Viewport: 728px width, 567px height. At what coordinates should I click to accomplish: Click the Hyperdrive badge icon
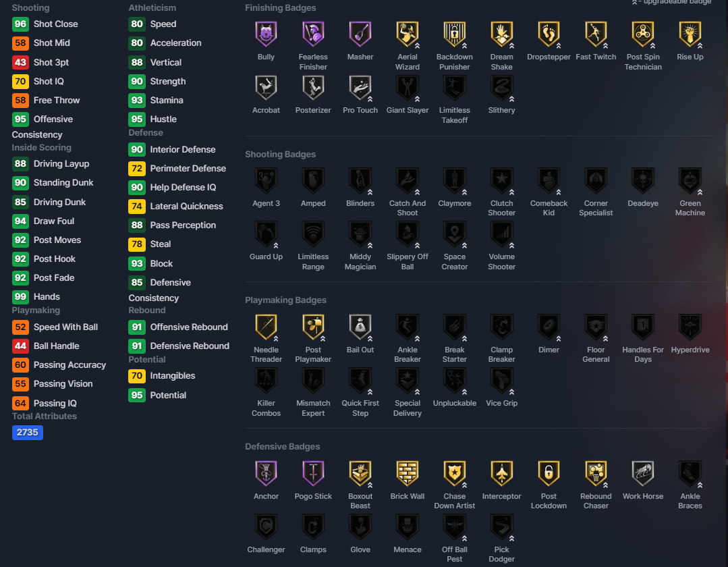tap(690, 327)
